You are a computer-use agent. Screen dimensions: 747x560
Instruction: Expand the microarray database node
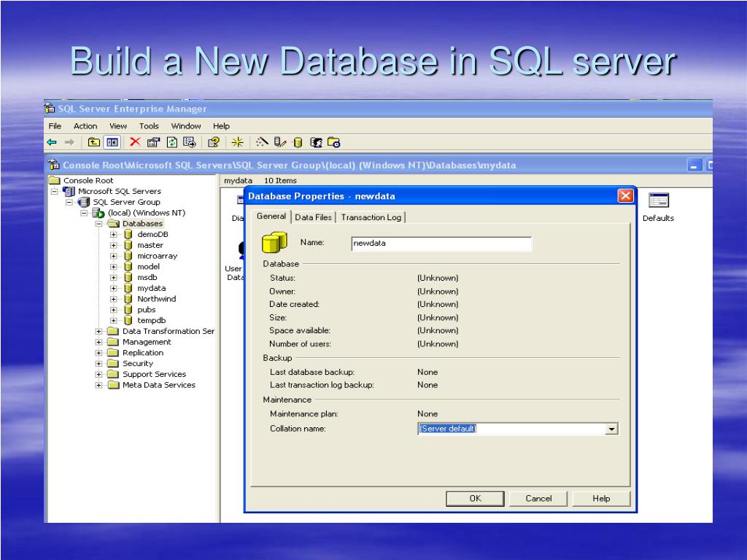click(x=113, y=256)
